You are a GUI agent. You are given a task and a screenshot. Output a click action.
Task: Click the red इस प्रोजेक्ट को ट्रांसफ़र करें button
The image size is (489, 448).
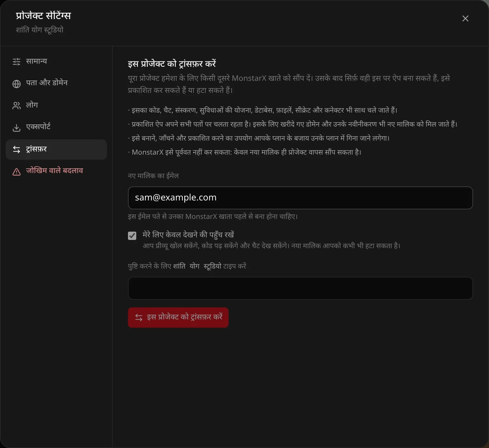tap(178, 317)
